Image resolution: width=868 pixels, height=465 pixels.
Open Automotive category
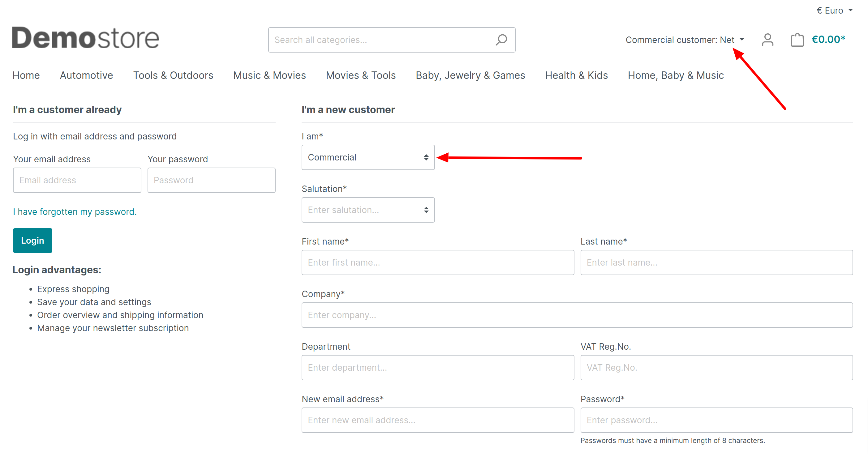[x=86, y=75]
